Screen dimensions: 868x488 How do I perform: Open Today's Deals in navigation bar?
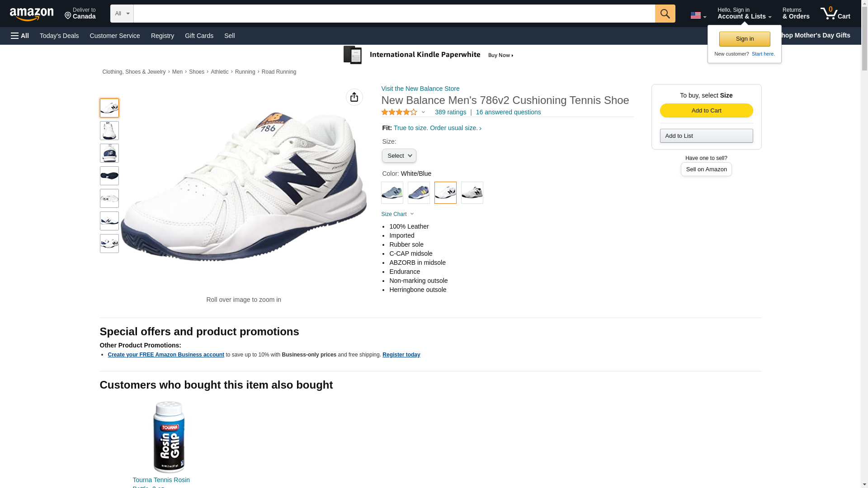click(59, 36)
